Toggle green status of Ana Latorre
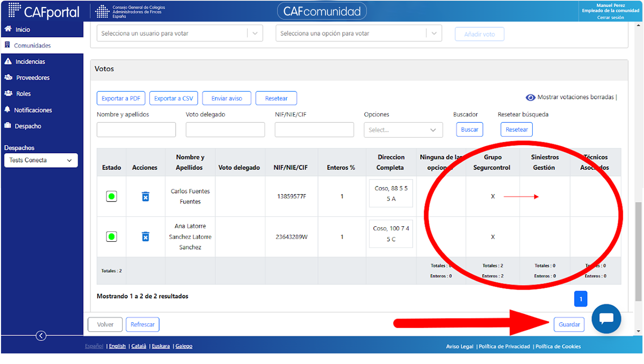This screenshot has width=644, height=364. click(112, 236)
